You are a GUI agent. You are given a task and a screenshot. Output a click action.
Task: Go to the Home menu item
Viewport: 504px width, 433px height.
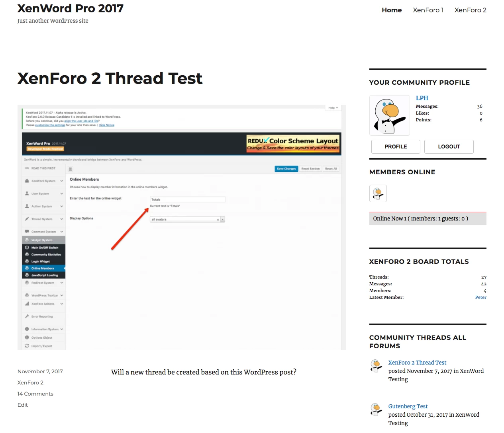pos(392,10)
